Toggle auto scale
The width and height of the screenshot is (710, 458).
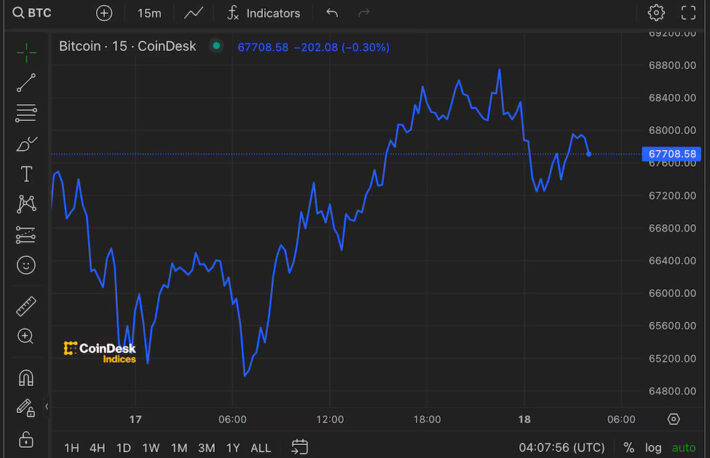pyautogui.click(x=684, y=448)
